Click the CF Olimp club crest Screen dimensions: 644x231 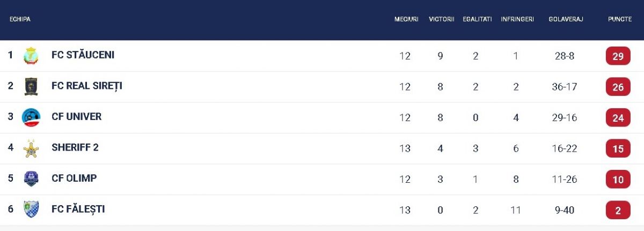tap(31, 179)
